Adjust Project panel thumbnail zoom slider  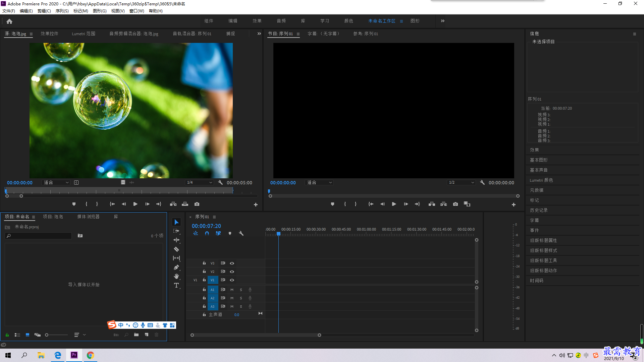pyautogui.click(x=56, y=335)
